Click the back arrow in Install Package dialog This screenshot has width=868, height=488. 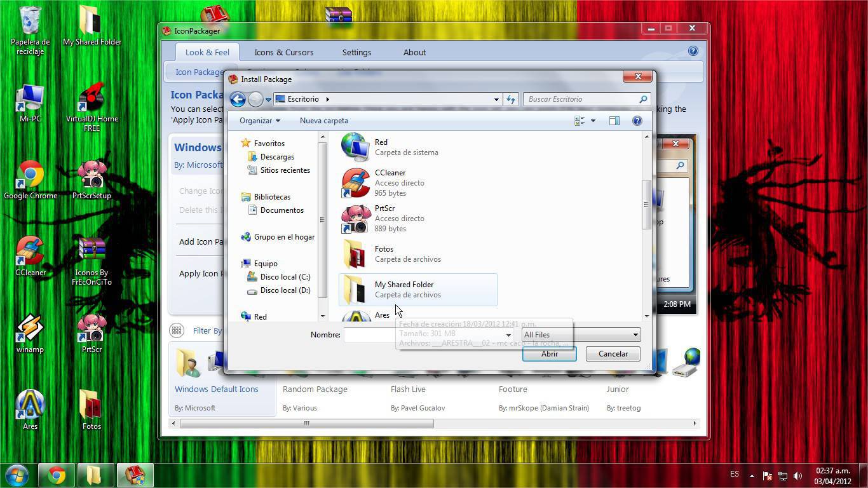238,99
